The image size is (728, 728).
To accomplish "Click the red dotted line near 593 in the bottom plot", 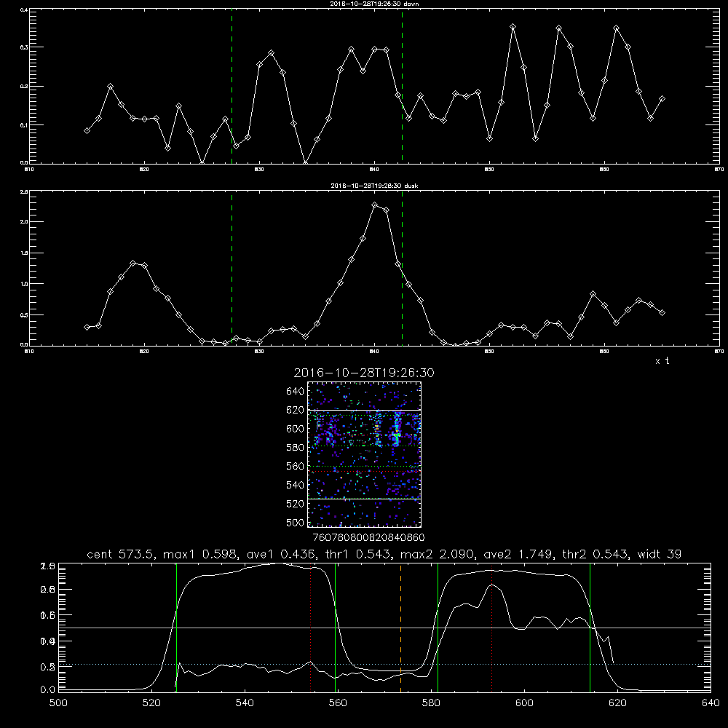I will click(x=491, y=628).
